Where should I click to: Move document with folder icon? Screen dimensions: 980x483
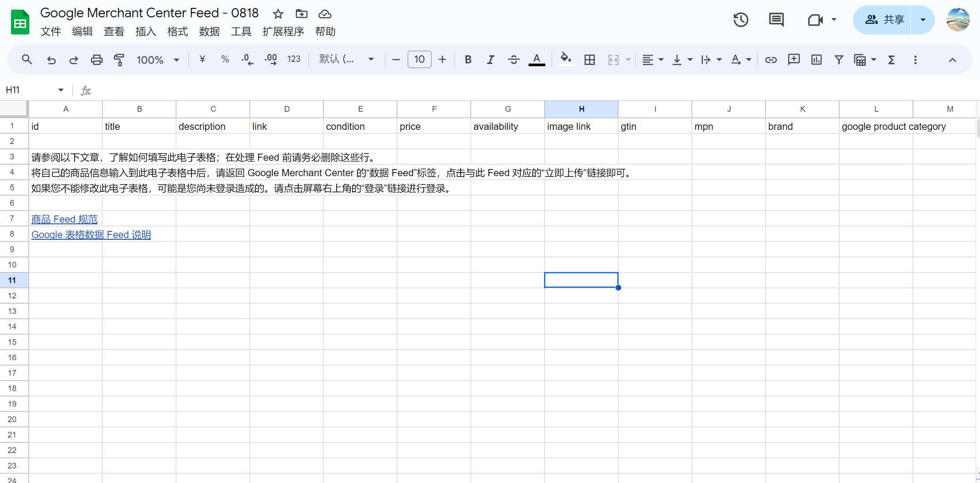point(301,14)
